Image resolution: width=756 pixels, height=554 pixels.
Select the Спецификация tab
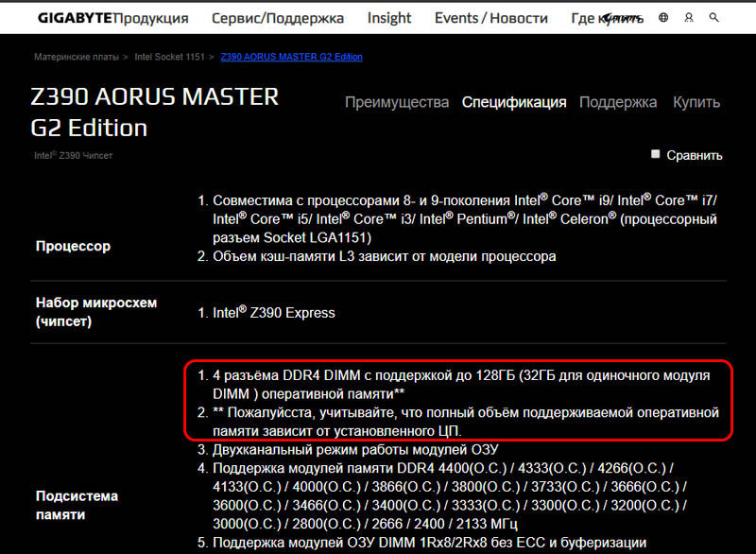[x=514, y=102]
